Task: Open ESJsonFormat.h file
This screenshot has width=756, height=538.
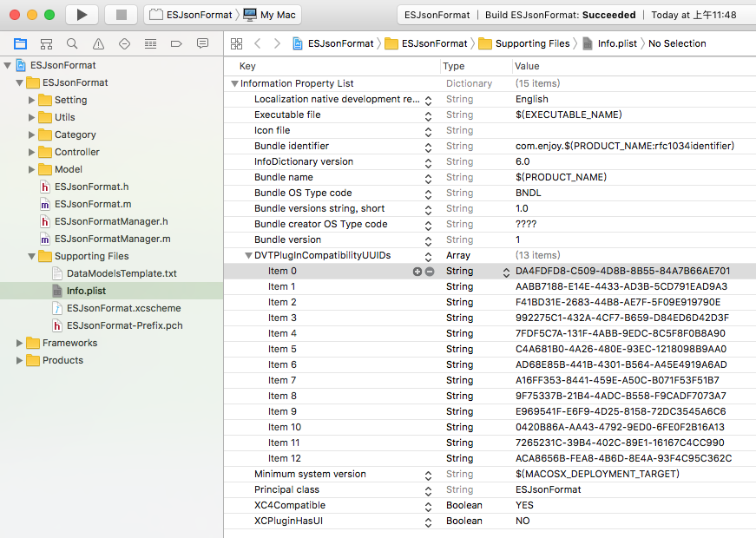Action: click(92, 187)
